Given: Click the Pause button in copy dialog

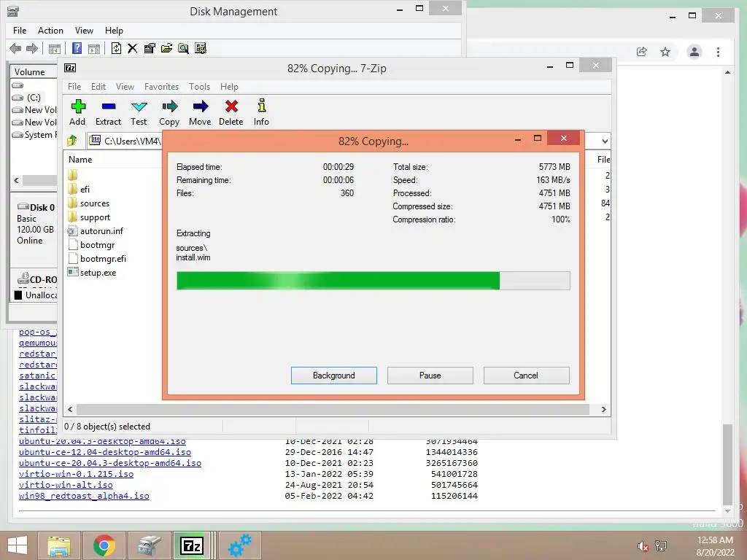Looking at the screenshot, I should click(x=430, y=376).
